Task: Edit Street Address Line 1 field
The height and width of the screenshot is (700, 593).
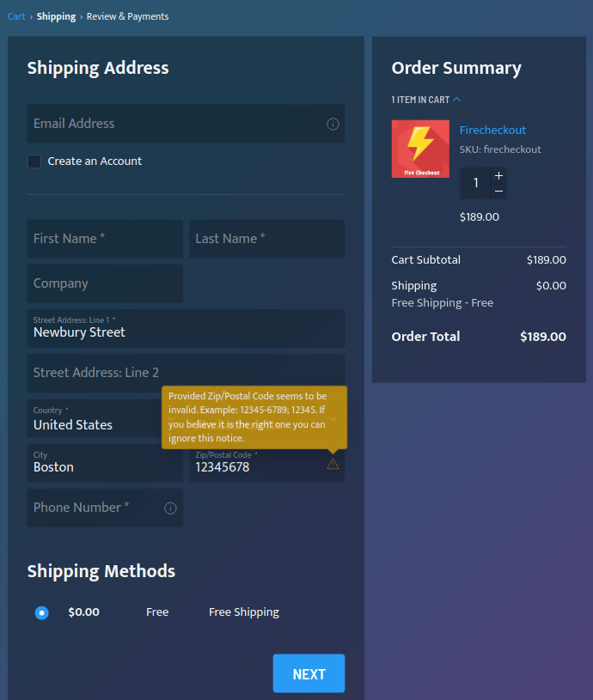Action: [x=186, y=329]
